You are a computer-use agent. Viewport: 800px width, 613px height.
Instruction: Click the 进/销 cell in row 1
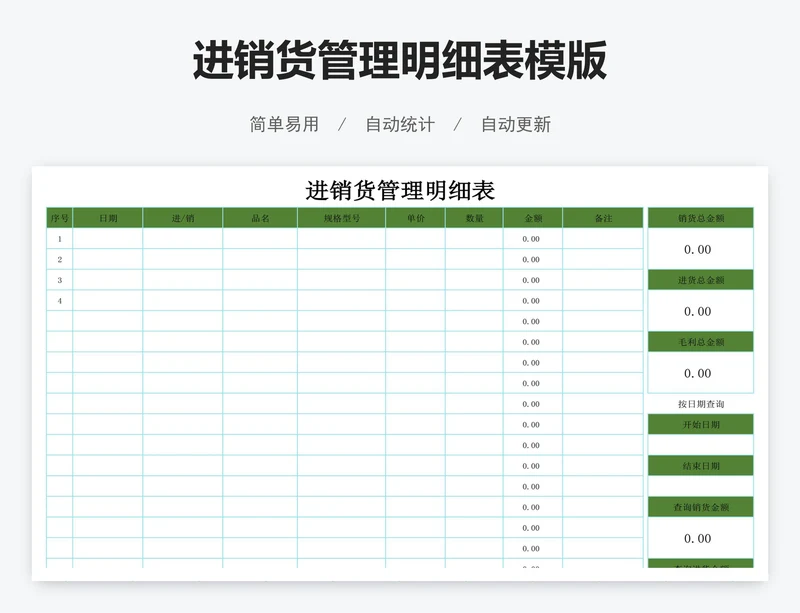pyautogui.click(x=183, y=238)
